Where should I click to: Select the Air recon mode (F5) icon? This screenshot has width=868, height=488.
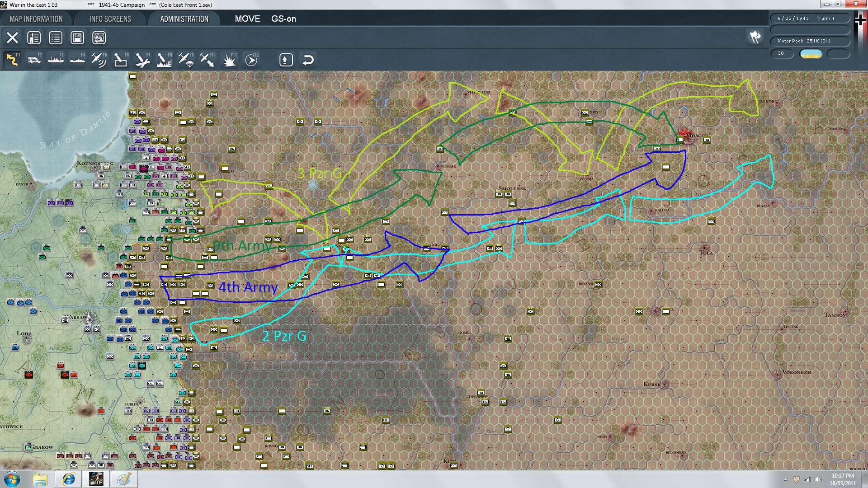tap(99, 60)
